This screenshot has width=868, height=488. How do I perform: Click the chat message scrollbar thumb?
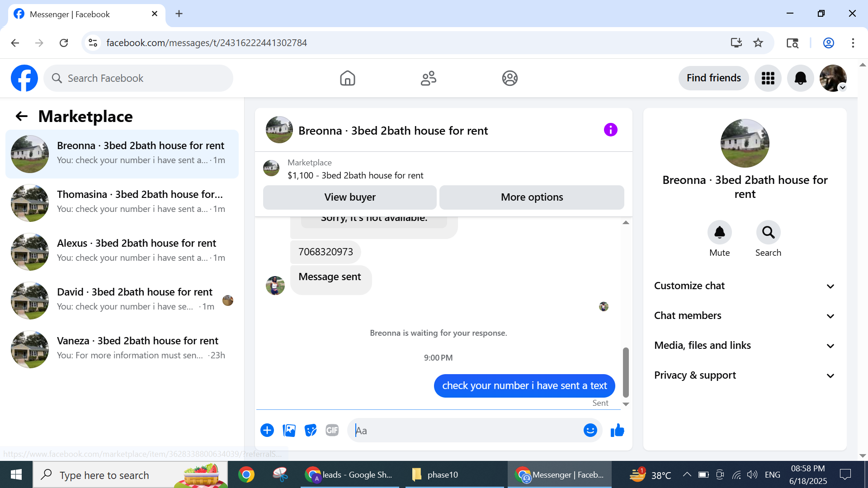point(626,372)
